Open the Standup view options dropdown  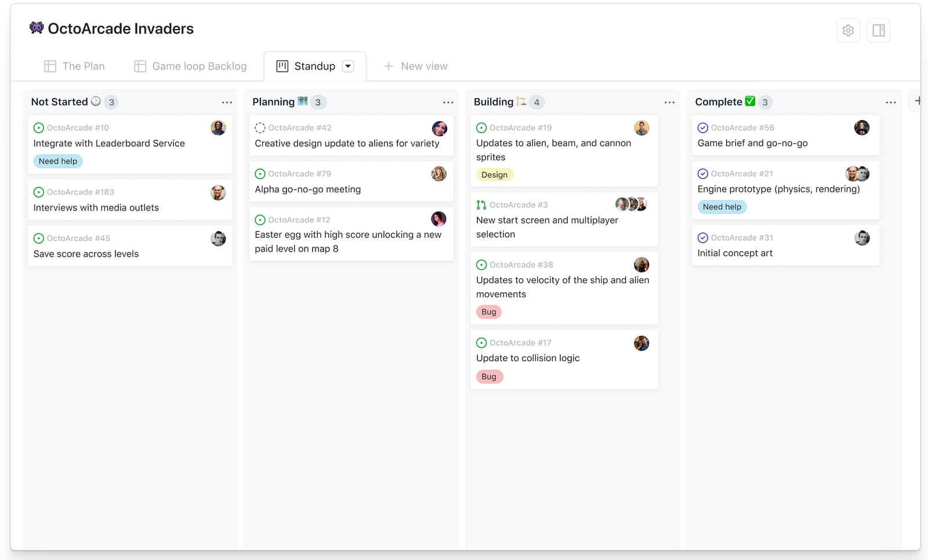pos(348,66)
